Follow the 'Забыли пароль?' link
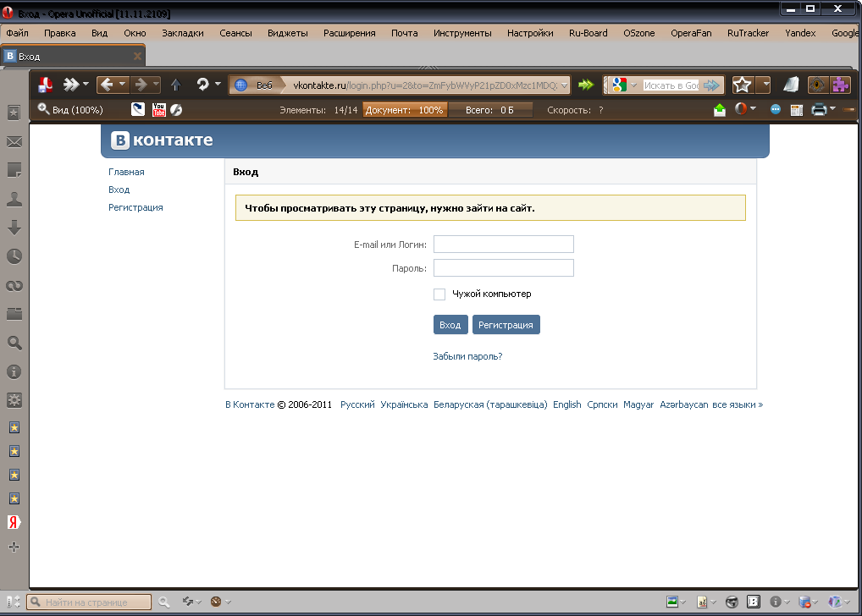Screen dimensions: 862x616 [467, 356]
